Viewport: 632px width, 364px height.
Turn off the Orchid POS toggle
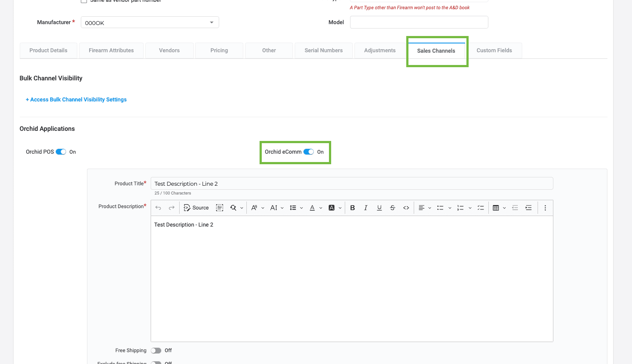tap(61, 152)
